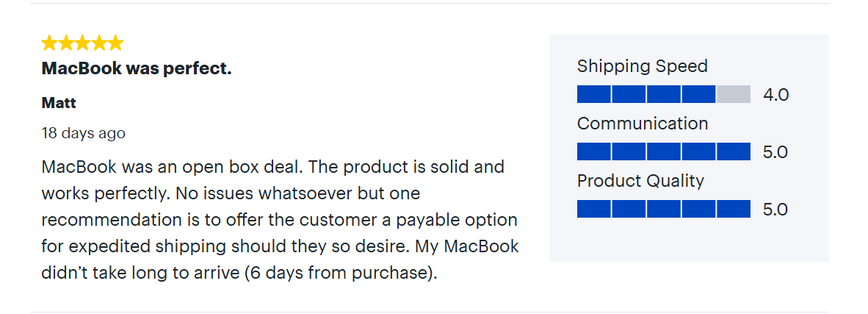868x314 pixels.
Task: Click reviewer name Matt
Action: [59, 103]
